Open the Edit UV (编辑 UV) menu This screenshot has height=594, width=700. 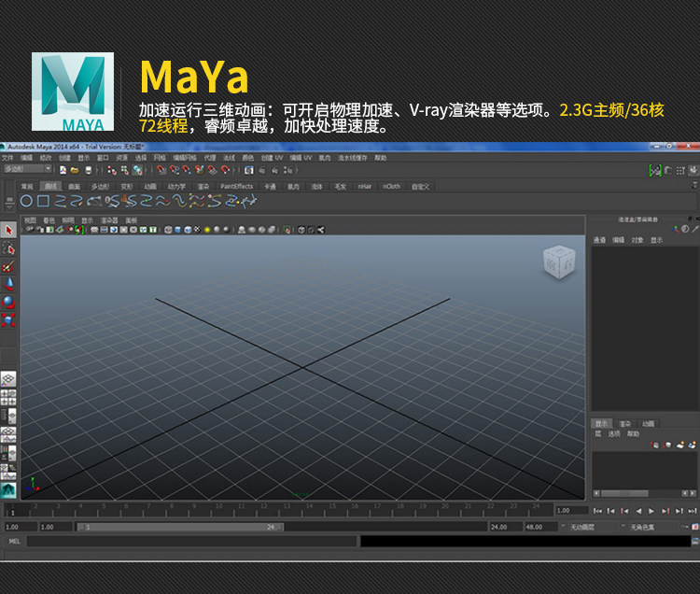pyautogui.click(x=301, y=158)
